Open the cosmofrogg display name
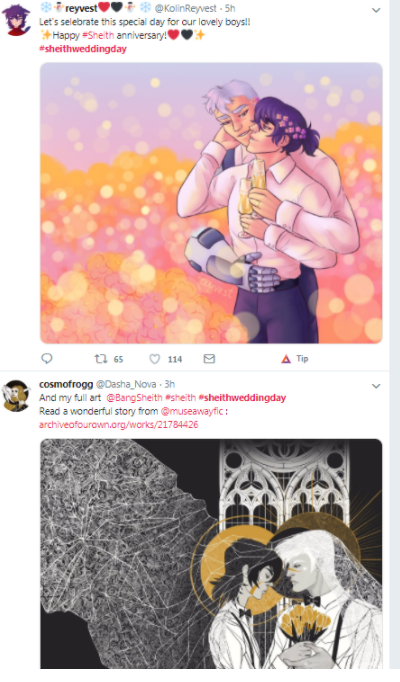This screenshot has width=400, height=682. click(x=66, y=384)
